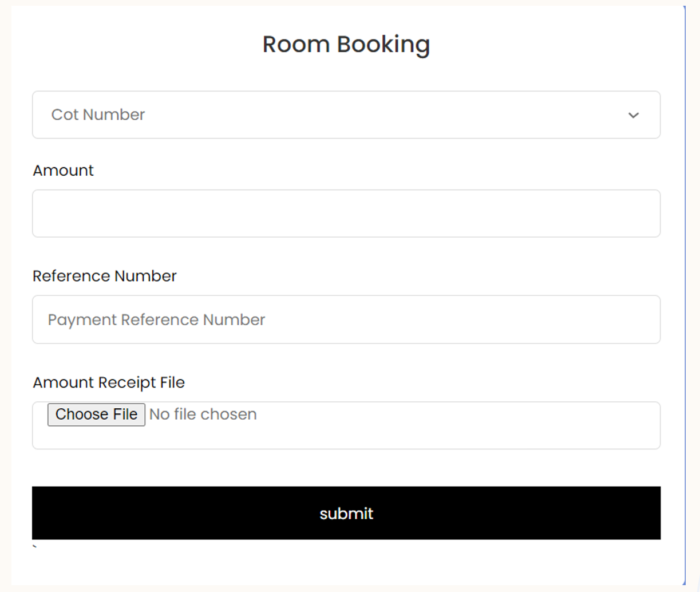Expand the Cot Number selection list
The height and width of the screenshot is (592, 700).
pyautogui.click(x=346, y=115)
